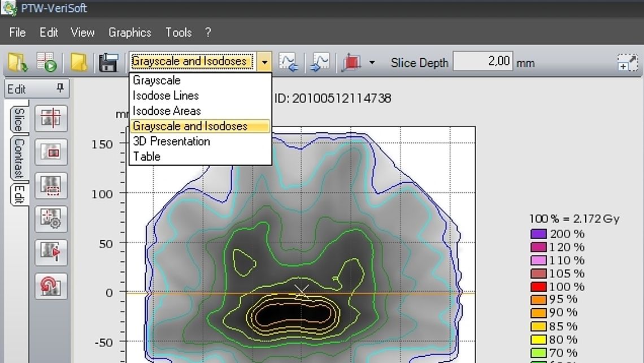Pick Isodose Lines from the list
Image resolution: width=644 pixels, height=363 pixels.
166,96
